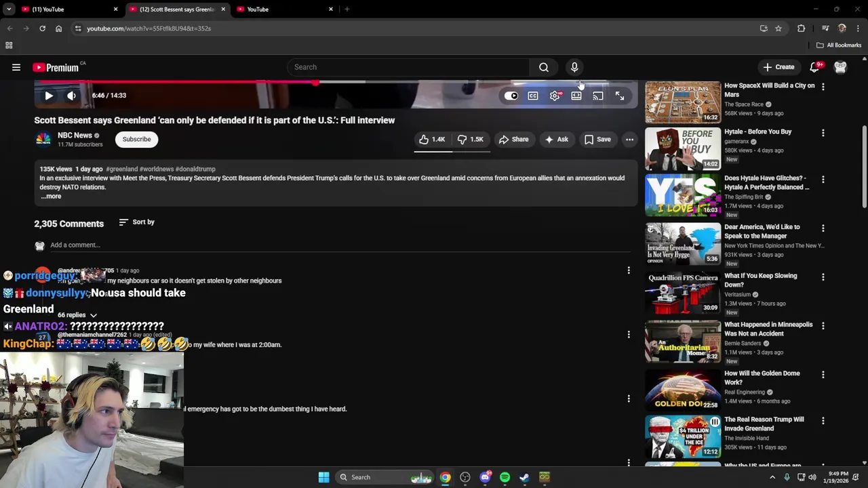Save video to a playlist
The image size is (868, 488).
(597, 139)
